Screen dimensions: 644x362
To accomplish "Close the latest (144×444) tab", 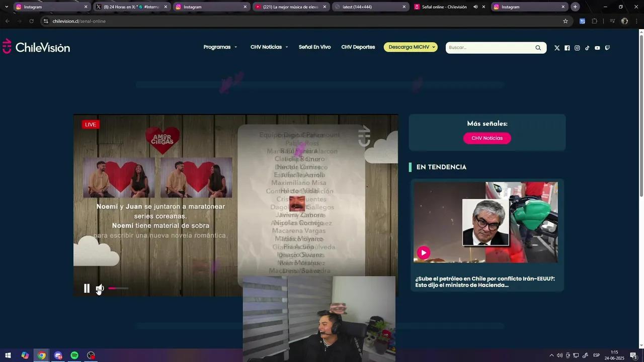I will point(404,7).
